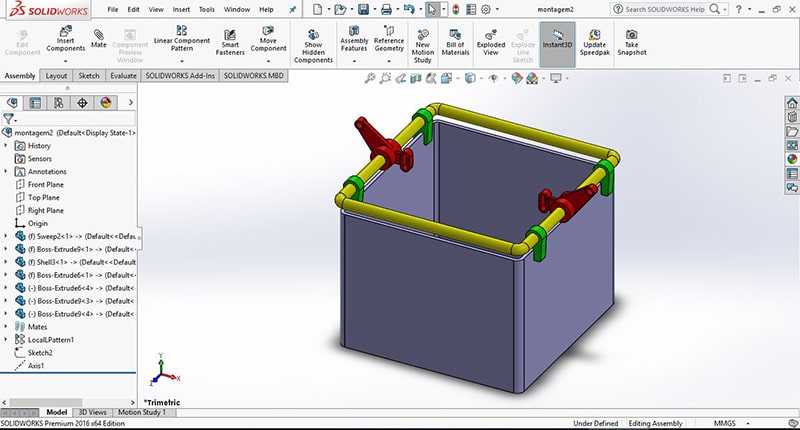Switch to the Evaluate tab
The height and width of the screenshot is (430, 800).
click(x=123, y=75)
